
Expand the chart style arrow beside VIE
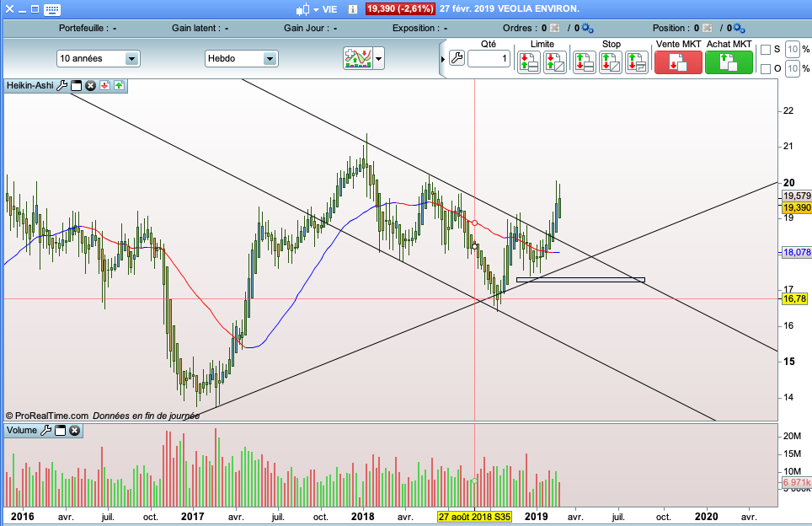tap(316, 10)
